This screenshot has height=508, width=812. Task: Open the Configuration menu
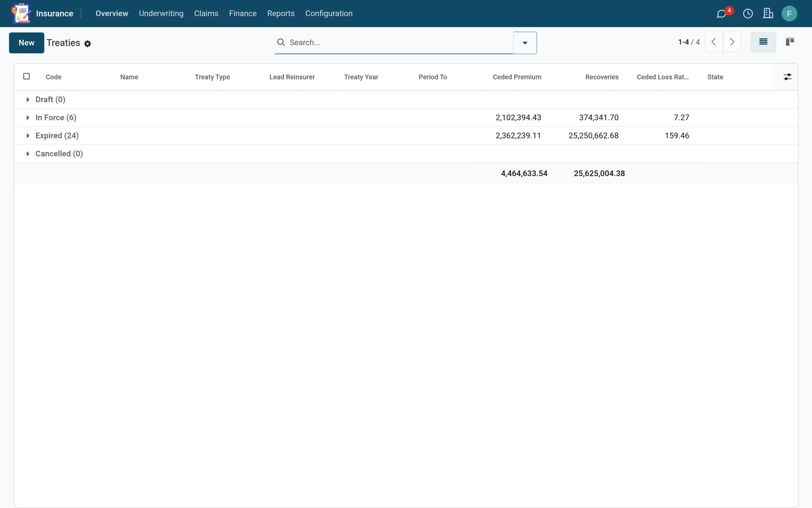coord(329,14)
